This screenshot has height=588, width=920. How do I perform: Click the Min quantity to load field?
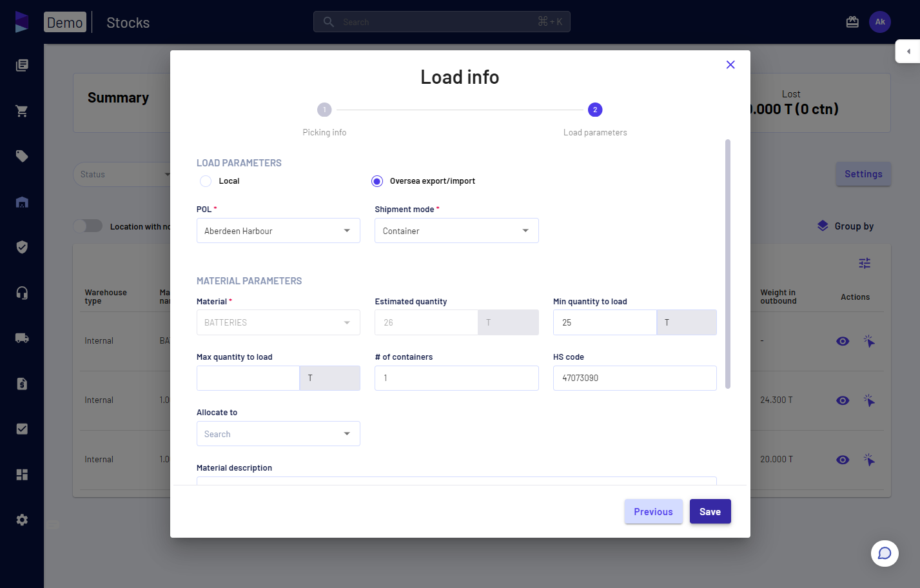605,322
